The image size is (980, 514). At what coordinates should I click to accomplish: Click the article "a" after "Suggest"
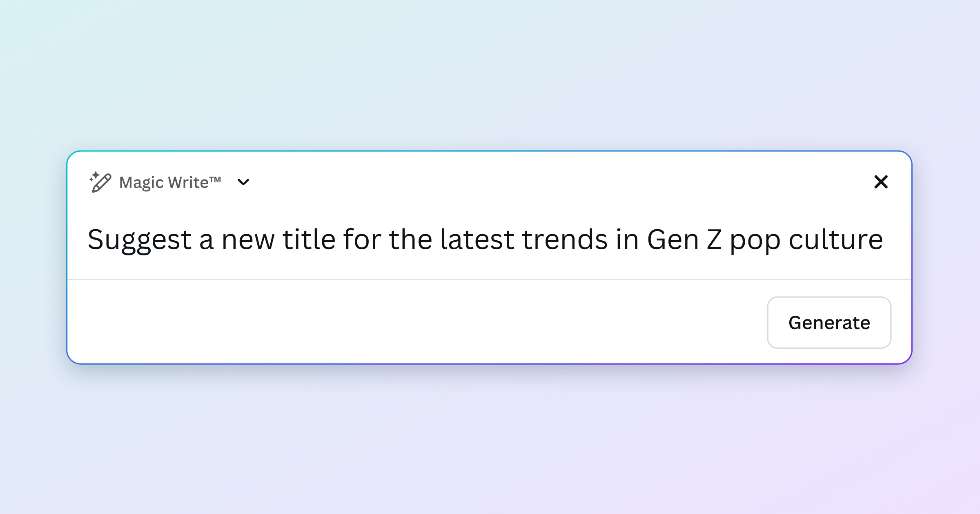point(206,241)
